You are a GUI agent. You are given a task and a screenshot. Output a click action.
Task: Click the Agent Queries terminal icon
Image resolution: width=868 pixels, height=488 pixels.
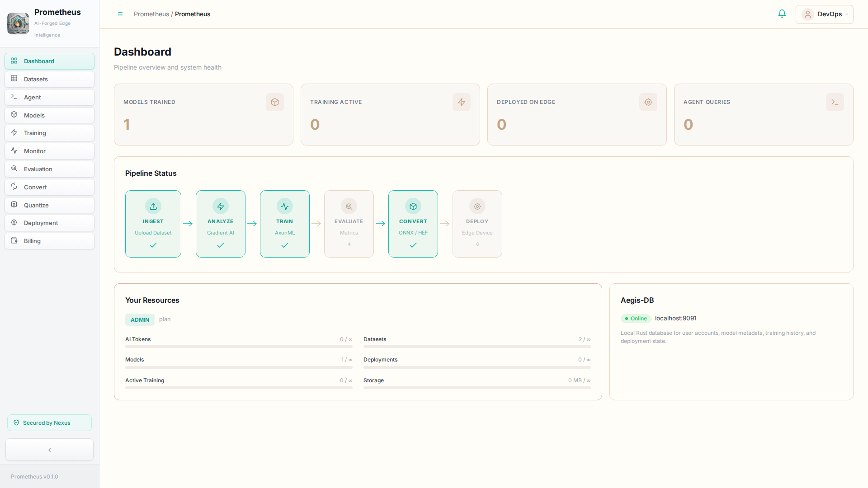point(835,102)
